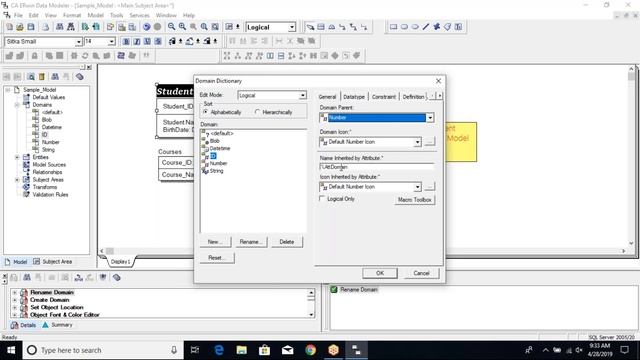640x360 pixels.
Task: Toggle Strikethrough in the font toolbar
Action: click(158, 41)
